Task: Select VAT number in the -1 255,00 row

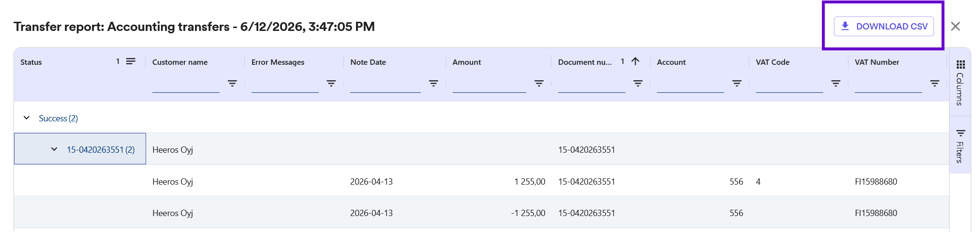Action: coord(876,213)
